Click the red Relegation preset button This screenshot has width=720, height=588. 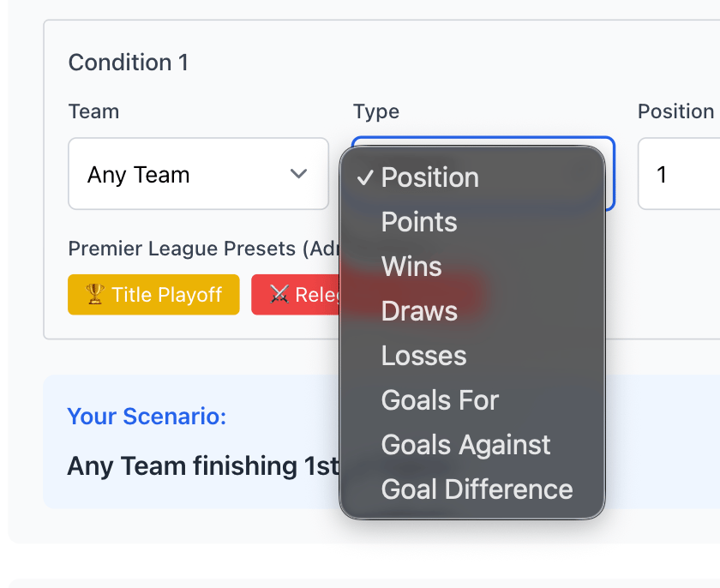click(x=296, y=295)
